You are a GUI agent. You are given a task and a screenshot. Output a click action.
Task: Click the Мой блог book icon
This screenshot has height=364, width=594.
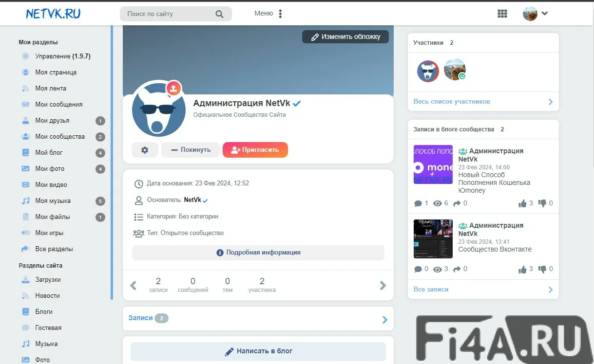click(26, 153)
